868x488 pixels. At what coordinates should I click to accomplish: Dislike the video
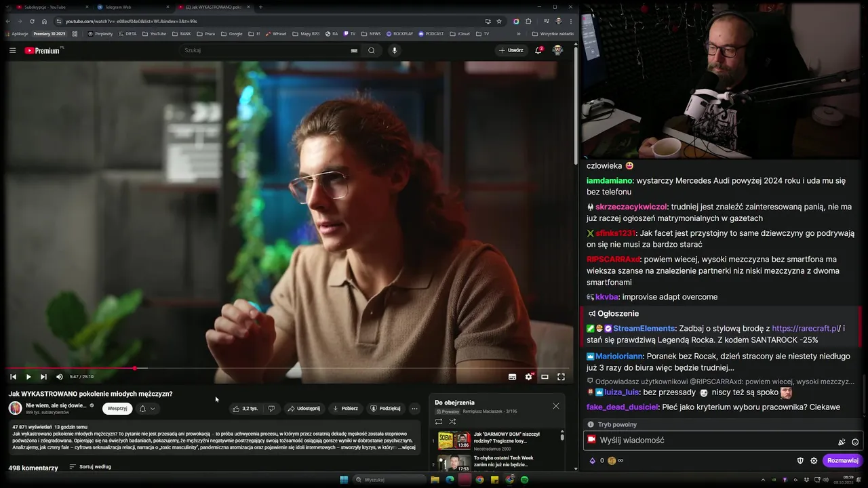coord(271,409)
